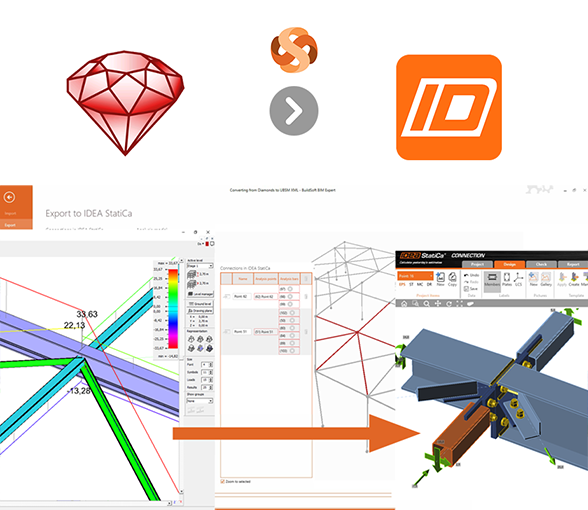The image size is (588, 510).
Task: Go back with the circled arrow button
Action: pos(9,197)
